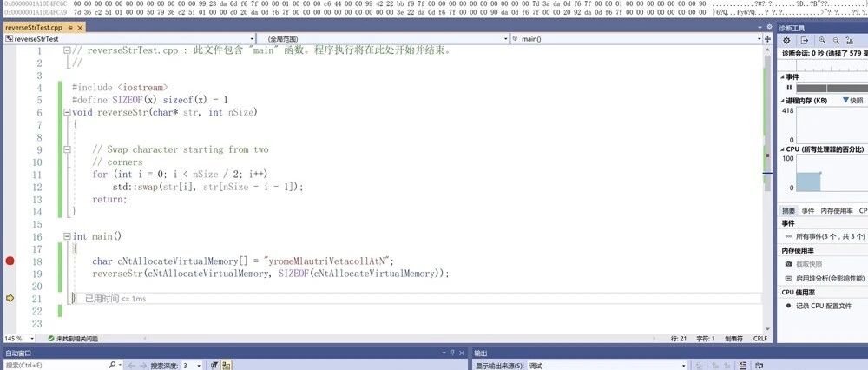The height and width of the screenshot is (370, 868).
Task: Click the green no-issues-found check icon
Action: [51, 339]
